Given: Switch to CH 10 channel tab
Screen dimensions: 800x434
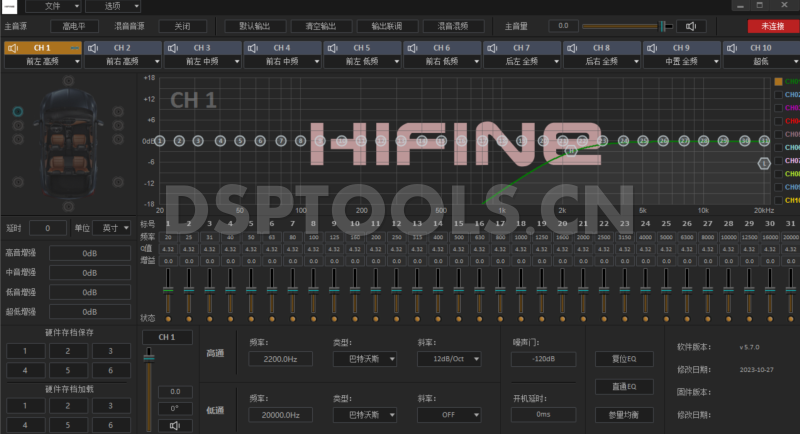Looking at the screenshot, I should (761, 48).
